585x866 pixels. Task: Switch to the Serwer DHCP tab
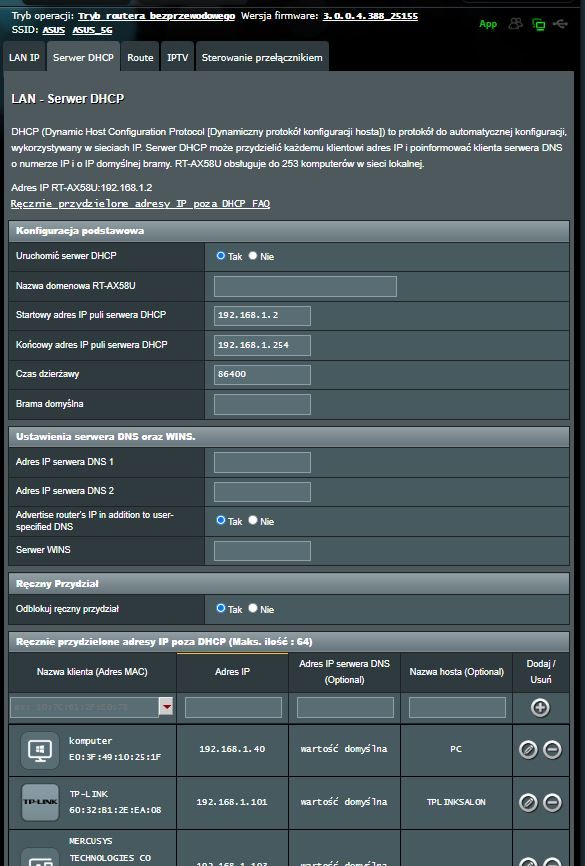[83, 57]
